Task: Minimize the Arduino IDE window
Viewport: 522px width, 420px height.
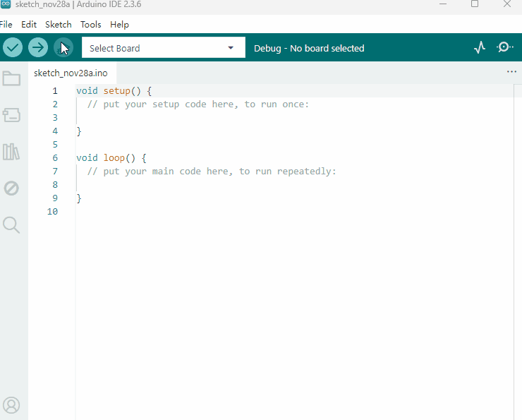Action: (443, 4)
